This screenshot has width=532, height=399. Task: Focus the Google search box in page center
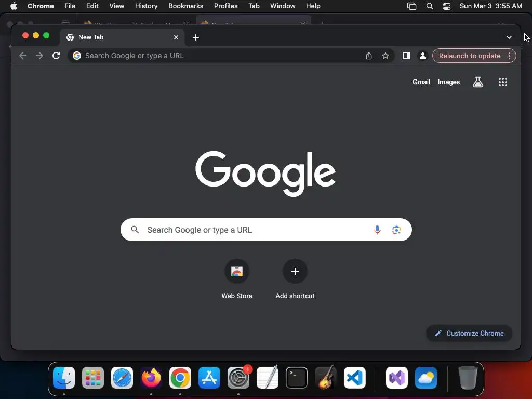[266, 230]
